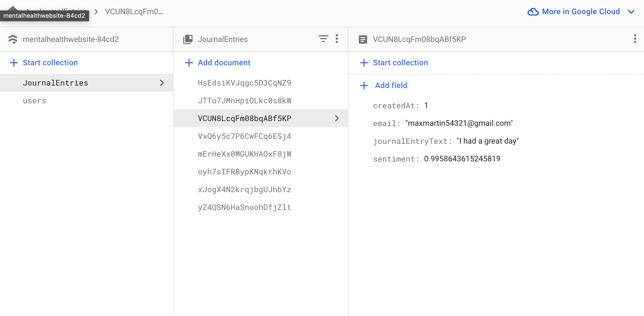Click the Google Cloud icon at top right
The image size is (644, 316).
coord(533,12)
